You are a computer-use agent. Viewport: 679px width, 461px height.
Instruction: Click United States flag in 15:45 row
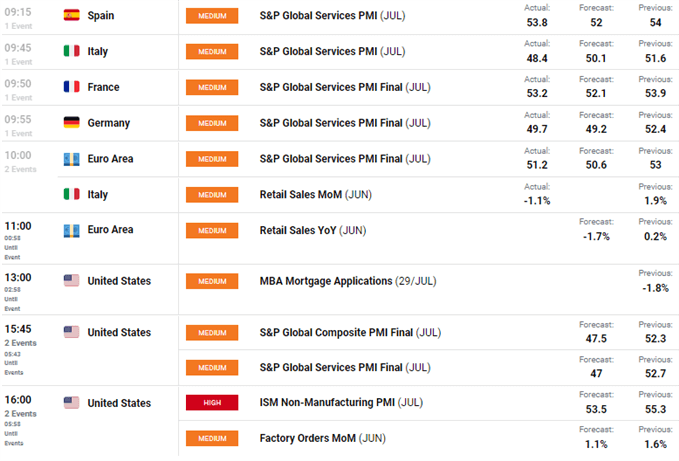tap(71, 332)
